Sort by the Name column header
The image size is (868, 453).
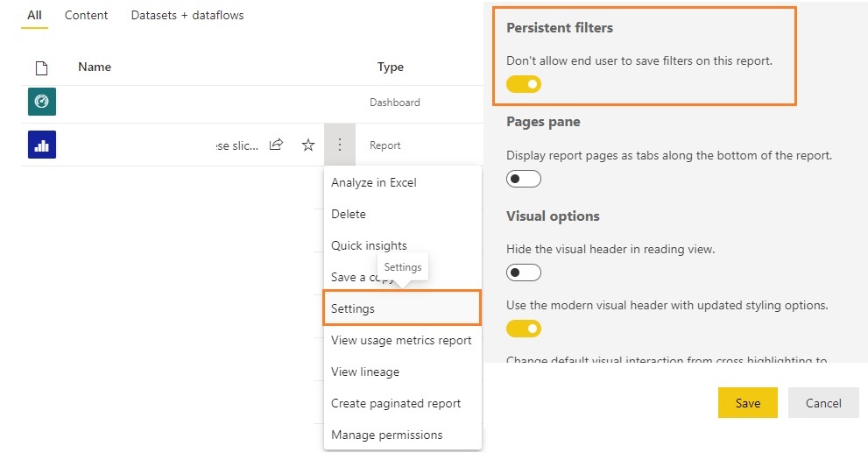point(95,67)
